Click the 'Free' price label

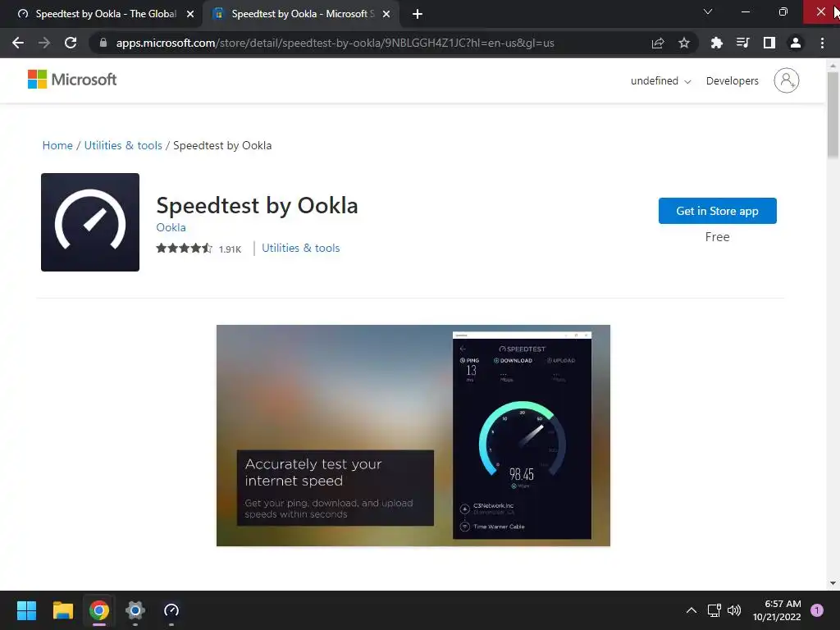[717, 237]
